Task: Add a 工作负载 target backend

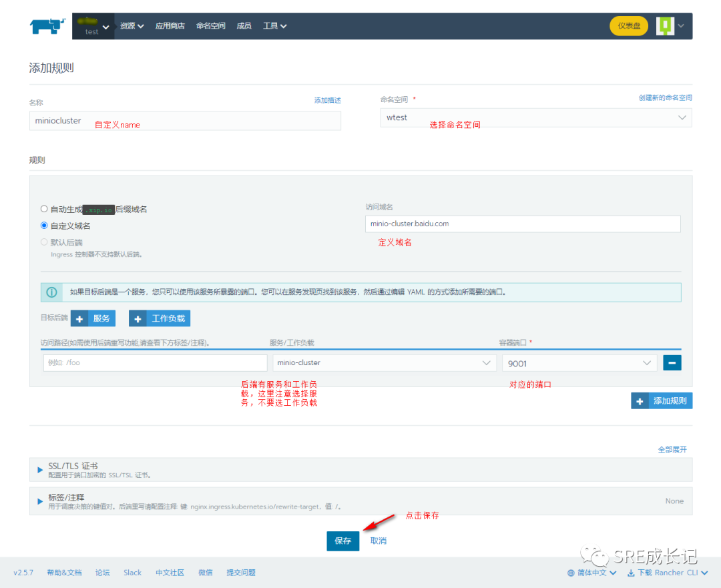Action: [159, 318]
